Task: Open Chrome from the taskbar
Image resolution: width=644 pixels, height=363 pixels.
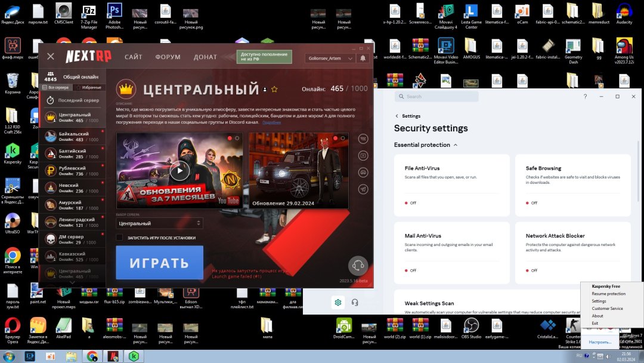Action: coord(92,356)
